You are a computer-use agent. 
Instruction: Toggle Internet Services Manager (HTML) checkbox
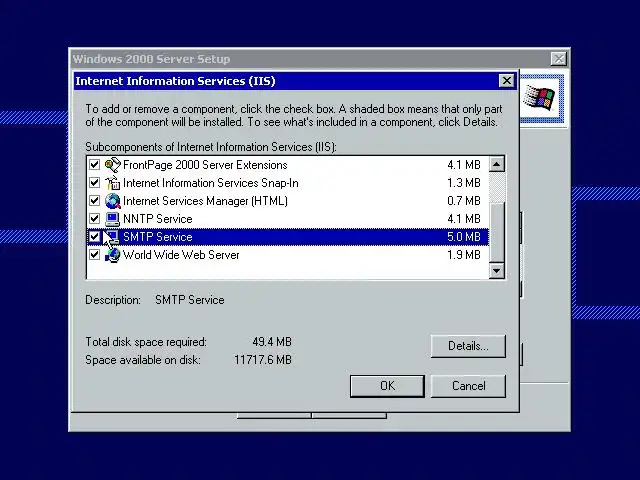pyautogui.click(x=94, y=201)
